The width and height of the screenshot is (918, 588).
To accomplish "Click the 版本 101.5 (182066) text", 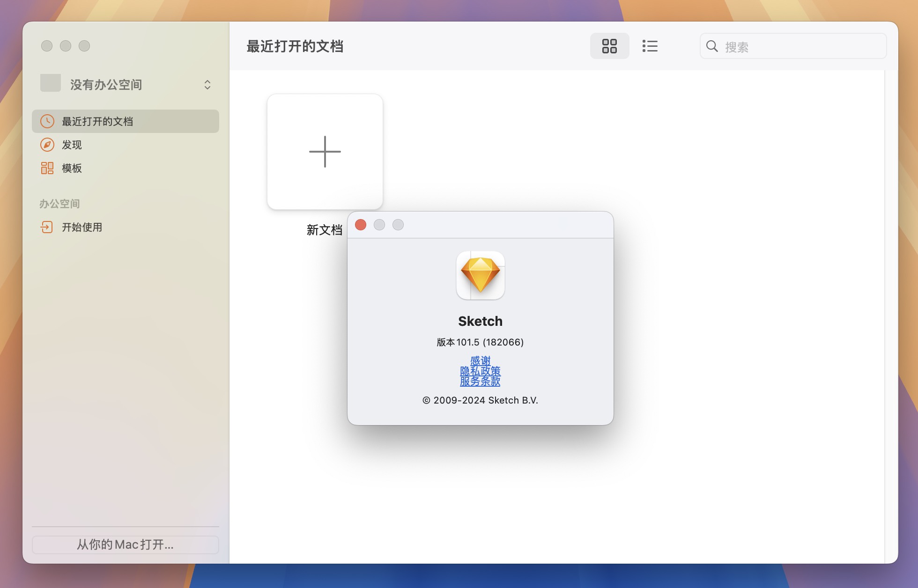I will click(x=480, y=342).
